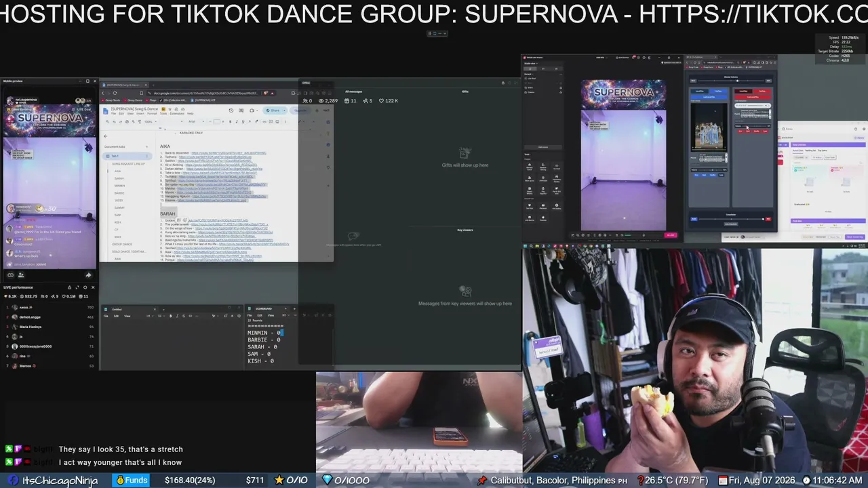868x488 pixels.
Task: Open View menu in SCOREBOARD Notepad
Action: point(271,315)
